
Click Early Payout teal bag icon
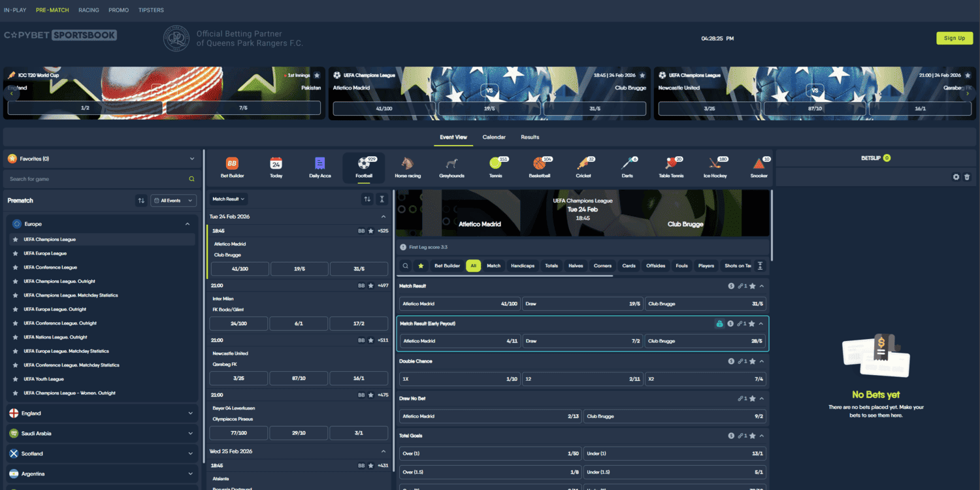[x=719, y=323]
